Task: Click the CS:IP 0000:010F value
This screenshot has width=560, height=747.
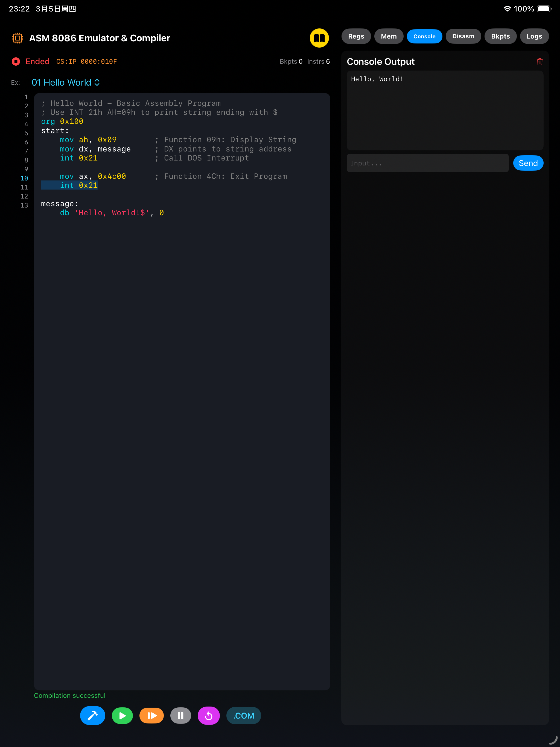Action: point(86,62)
